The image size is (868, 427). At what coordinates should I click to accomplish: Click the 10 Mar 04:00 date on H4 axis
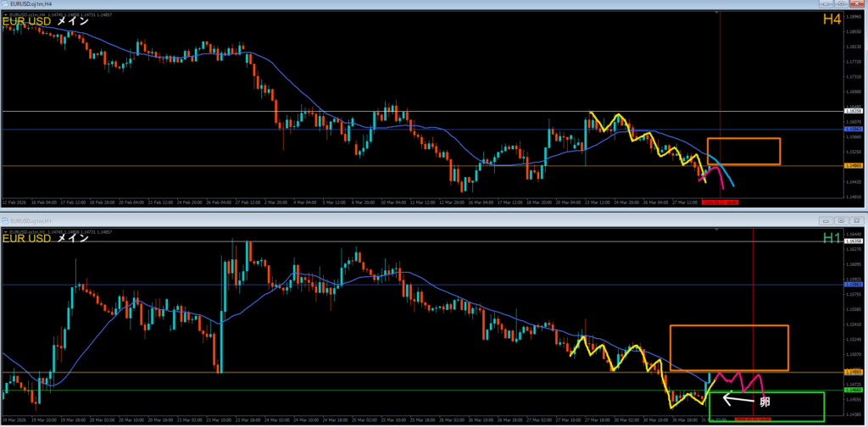[x=395, y=202]
